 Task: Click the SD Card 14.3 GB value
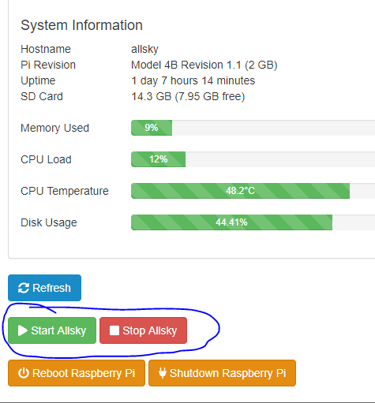188,97
